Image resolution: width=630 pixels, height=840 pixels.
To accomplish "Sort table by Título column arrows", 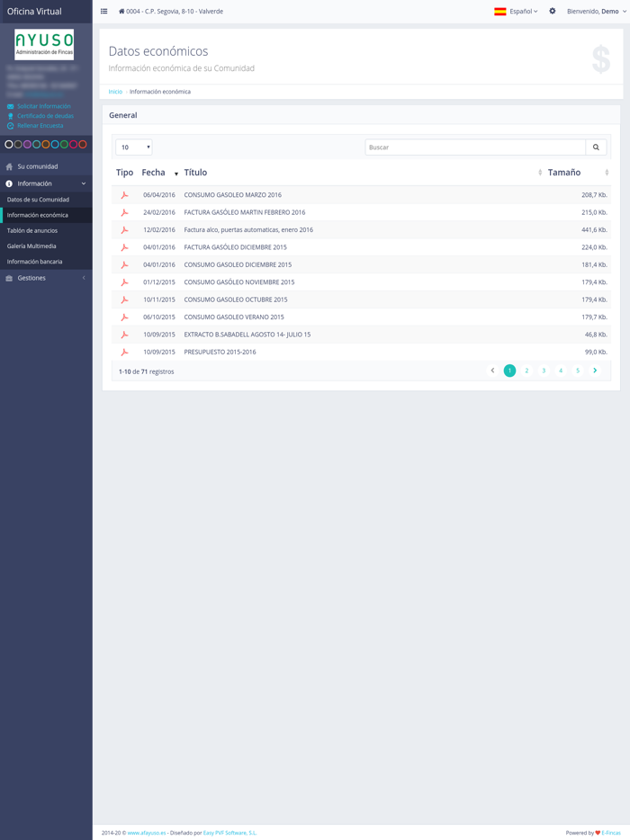I will tap(540, 173).
